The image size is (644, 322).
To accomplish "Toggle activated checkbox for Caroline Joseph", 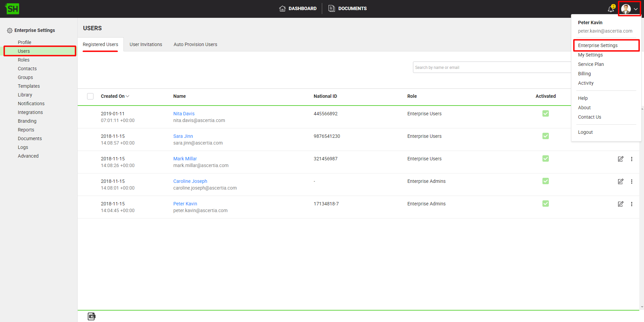I will [x=545, y=181].
